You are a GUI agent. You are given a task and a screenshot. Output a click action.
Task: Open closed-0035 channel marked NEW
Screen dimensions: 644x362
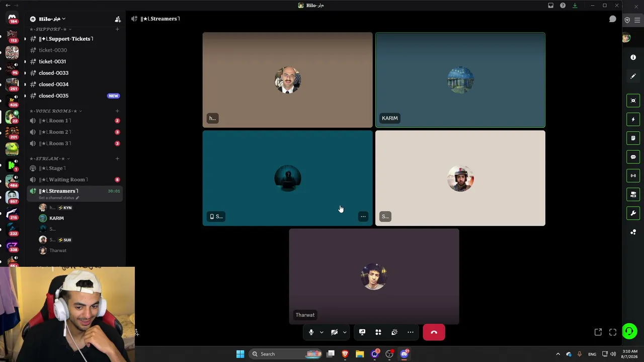click(x=74, y=96)
